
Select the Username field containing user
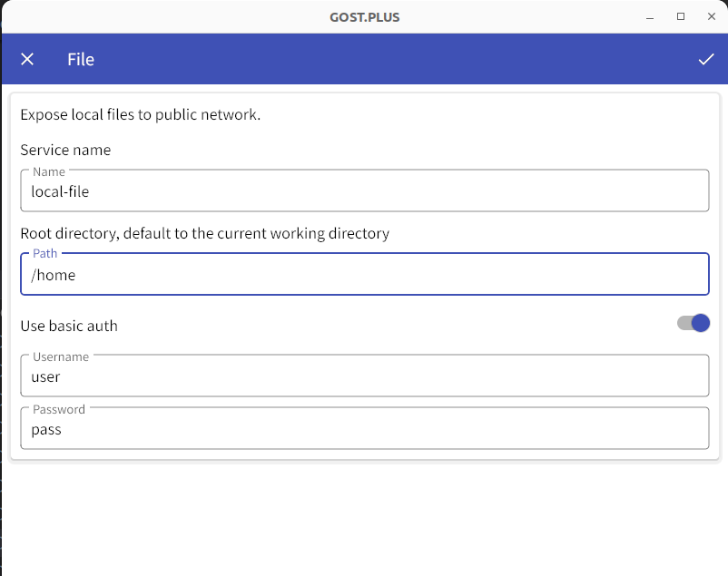click(x=365, y=376)
